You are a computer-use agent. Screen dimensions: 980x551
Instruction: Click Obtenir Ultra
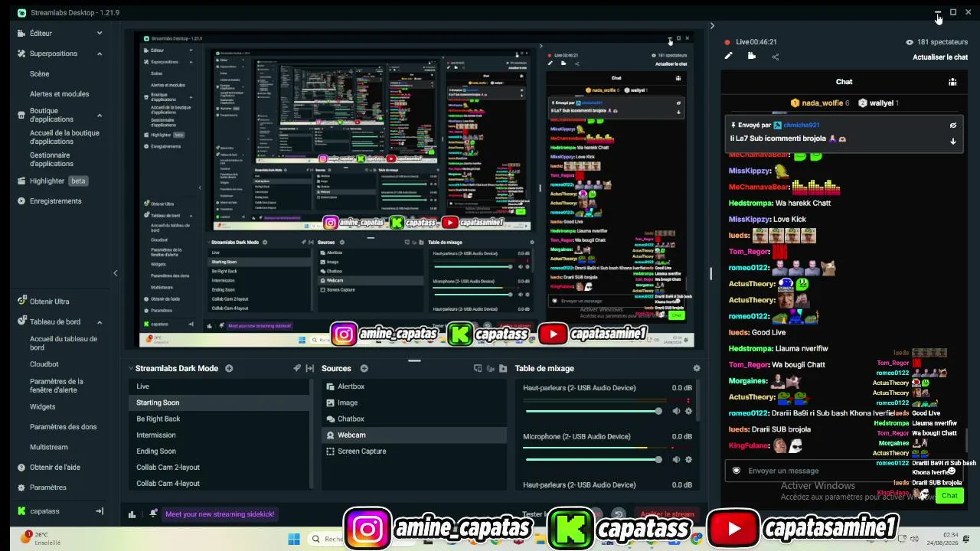[49, 302]
